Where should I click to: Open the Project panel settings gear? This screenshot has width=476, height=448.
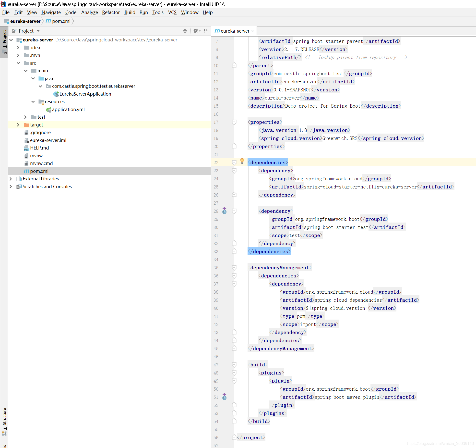(197, 31)
